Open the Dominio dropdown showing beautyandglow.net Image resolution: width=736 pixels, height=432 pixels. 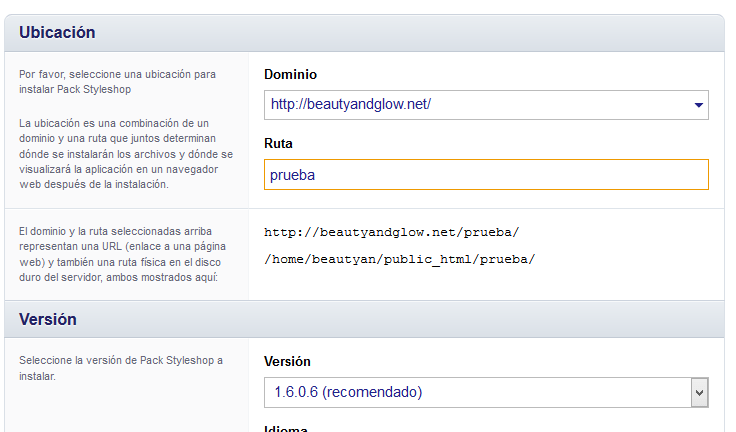pos(486,105)
